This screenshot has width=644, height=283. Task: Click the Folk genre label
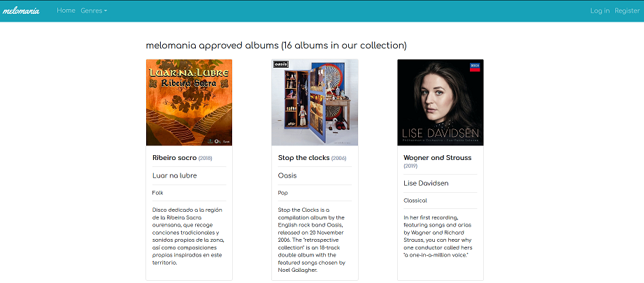(158, 193)
